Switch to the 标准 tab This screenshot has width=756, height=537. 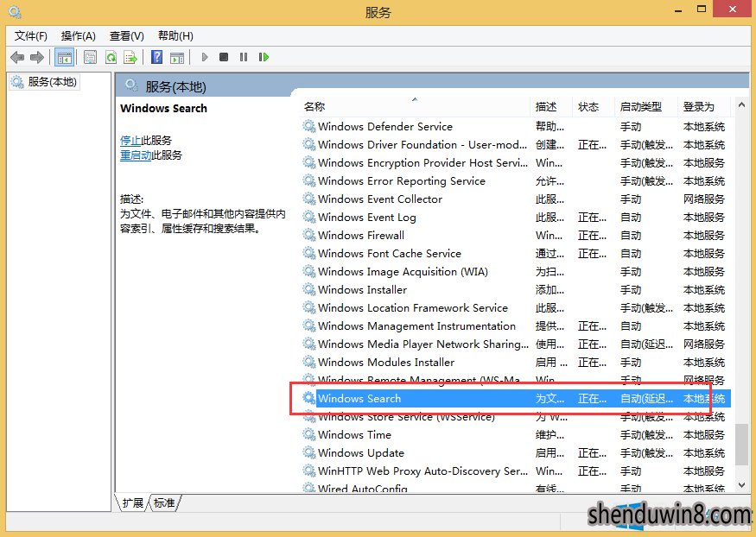[x=164, y=502]
